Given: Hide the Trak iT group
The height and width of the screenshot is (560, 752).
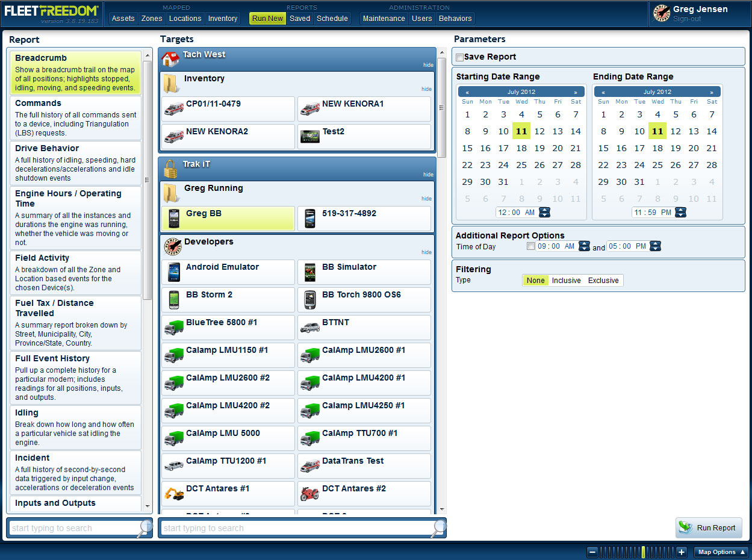Looking at the screenshot, I should point(428,175).
